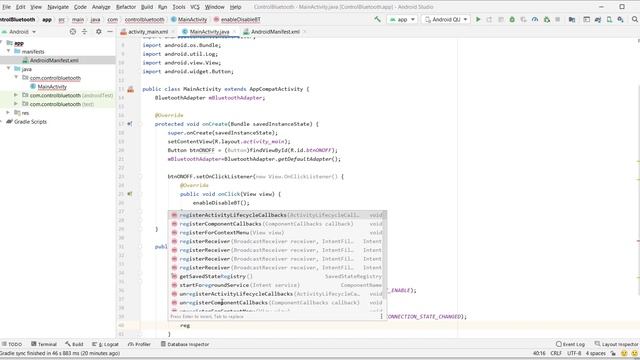The width and height of the screenshot is (640, 360).
Task: Run the app with the green play icon
Action: click(478, 19)
